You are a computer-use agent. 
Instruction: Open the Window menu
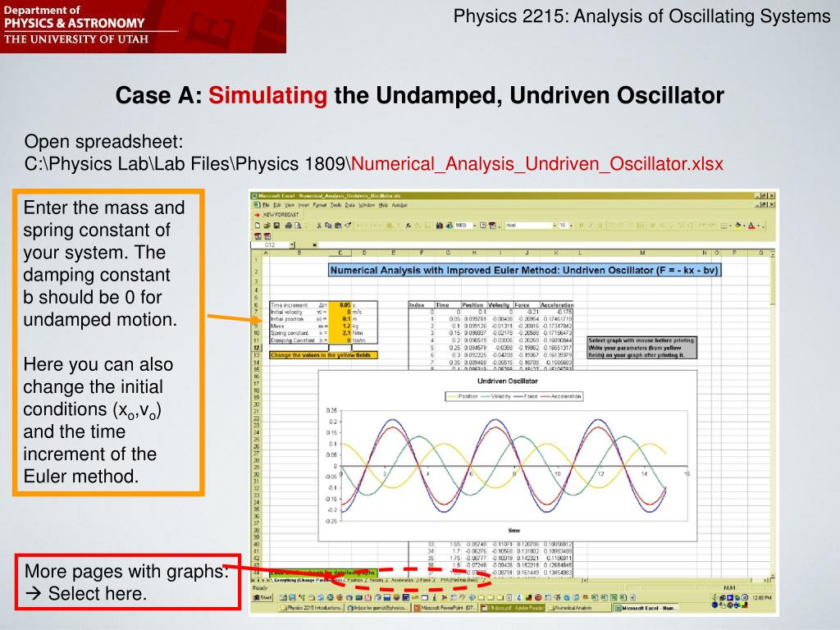tap(367, 205)
